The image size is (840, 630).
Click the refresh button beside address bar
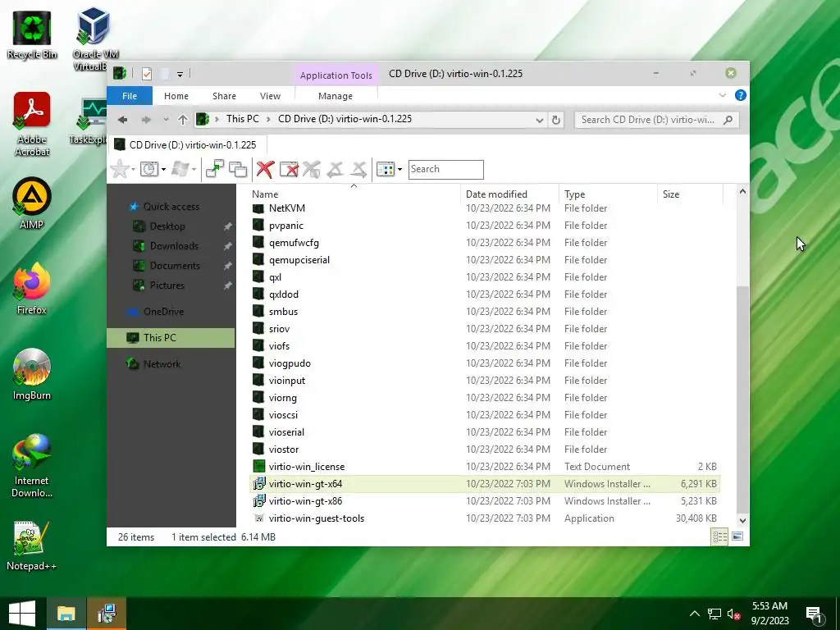tap(556, 120)
